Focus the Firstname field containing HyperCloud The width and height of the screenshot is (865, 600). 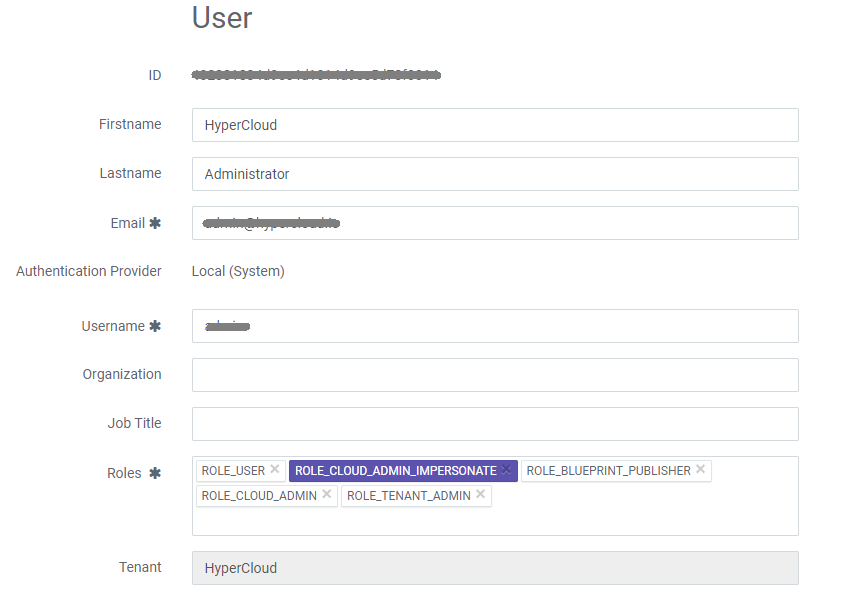[x=495, y=125]
